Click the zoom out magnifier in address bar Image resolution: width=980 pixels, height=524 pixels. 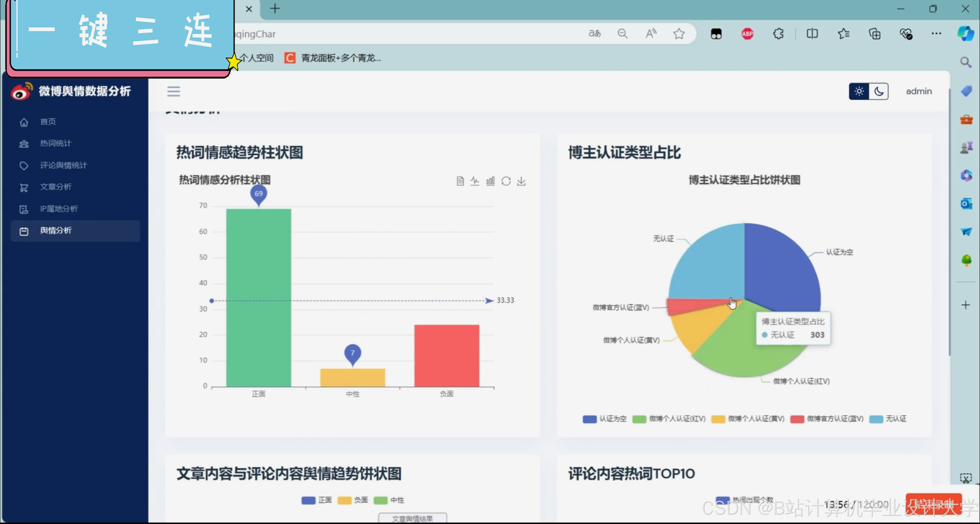[622, 33]
